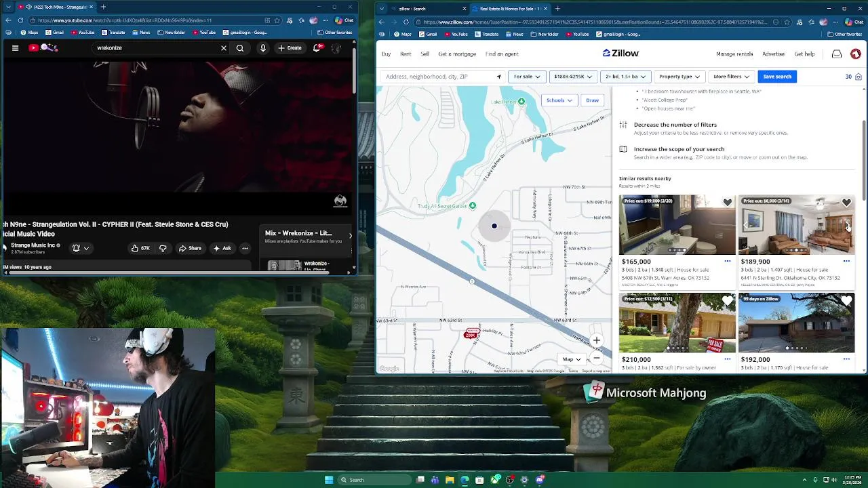Clear the YouTube search box text
This screenshot has width=868, height=488.
223,48
